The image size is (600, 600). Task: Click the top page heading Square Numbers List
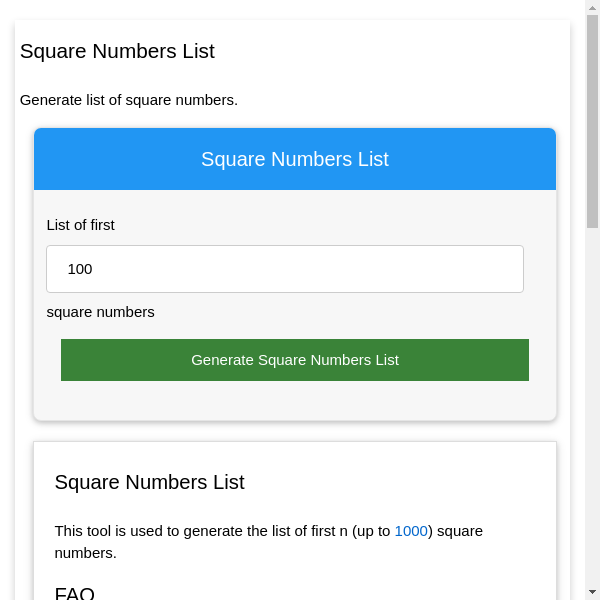coord(117,51)
